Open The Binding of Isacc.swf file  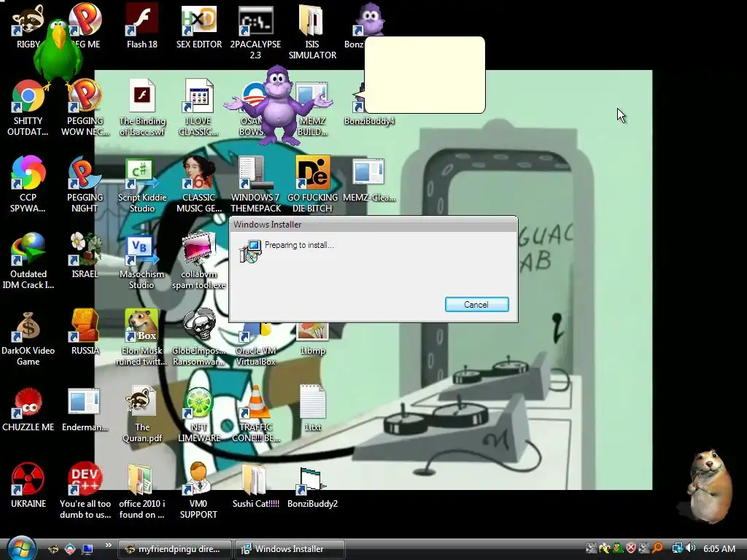142,108
